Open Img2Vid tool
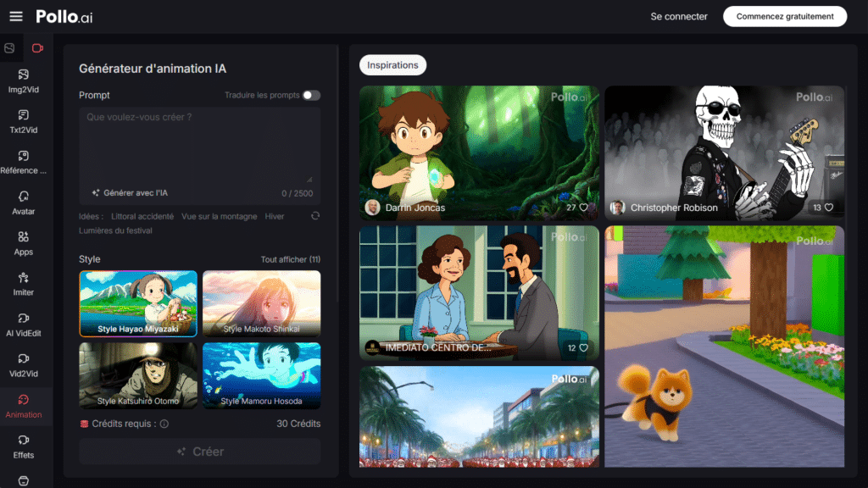The height and width of the screenshot is (488, 868). pos(23,81)
